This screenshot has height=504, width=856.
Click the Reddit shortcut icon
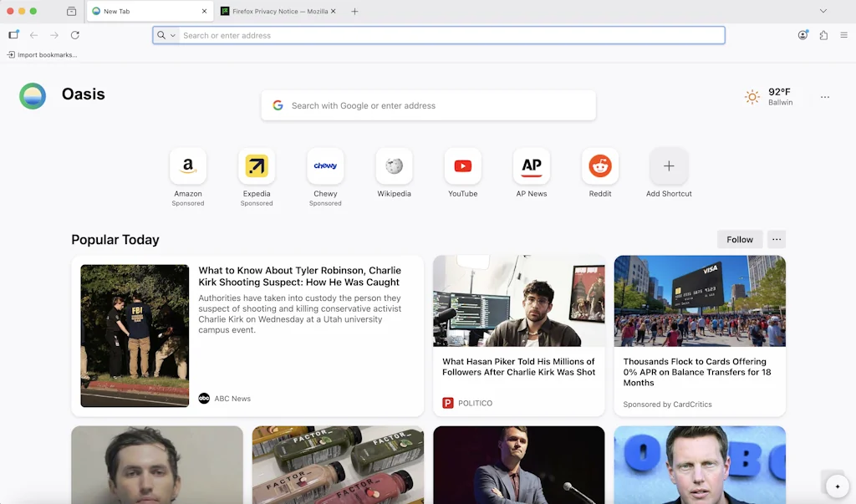pos(599,166)
